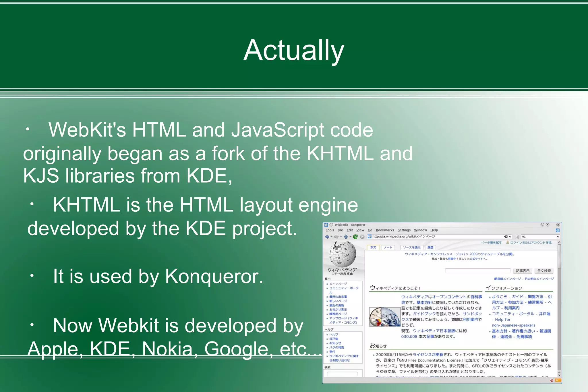The width and height of the screenshot is (588, 392).
Task: Click the orange RSS feed icon in status bar
Action: (x=558, y=380)
